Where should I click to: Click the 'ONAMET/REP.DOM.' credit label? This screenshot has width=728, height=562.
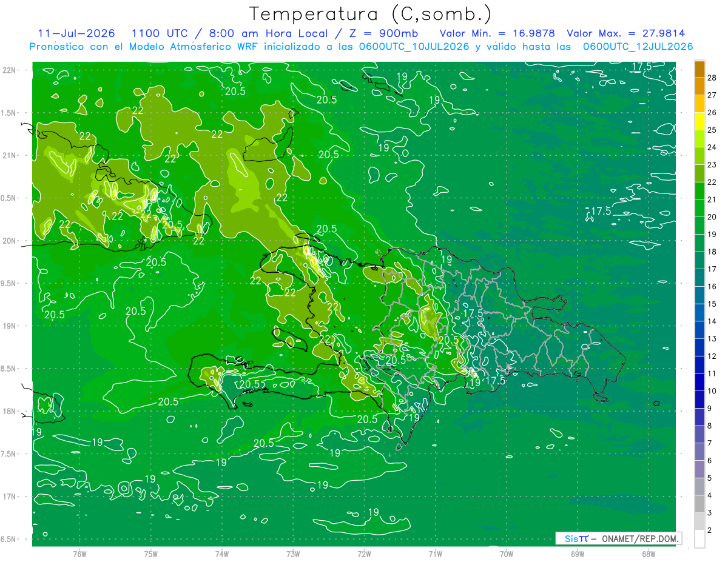pyautogui.click(x=639, y=538)
